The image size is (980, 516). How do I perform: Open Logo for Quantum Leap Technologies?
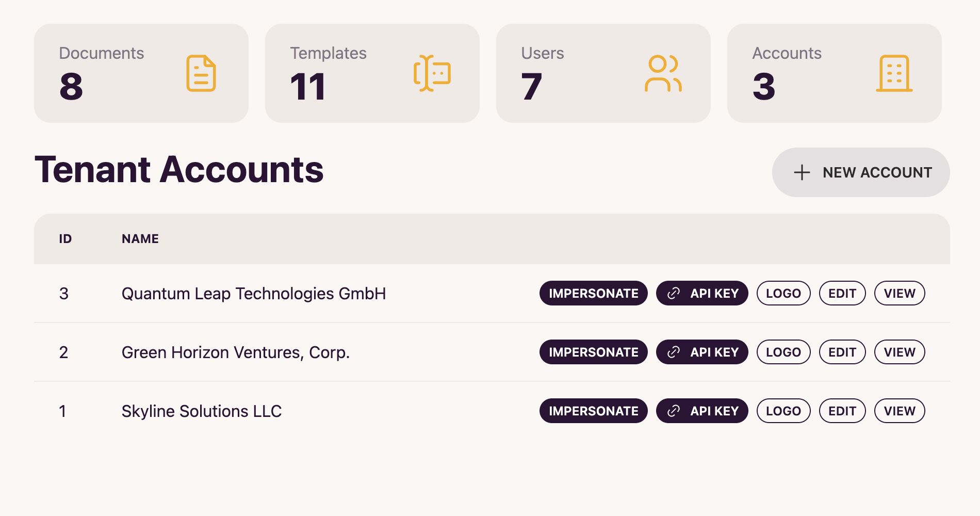point(783,294)
